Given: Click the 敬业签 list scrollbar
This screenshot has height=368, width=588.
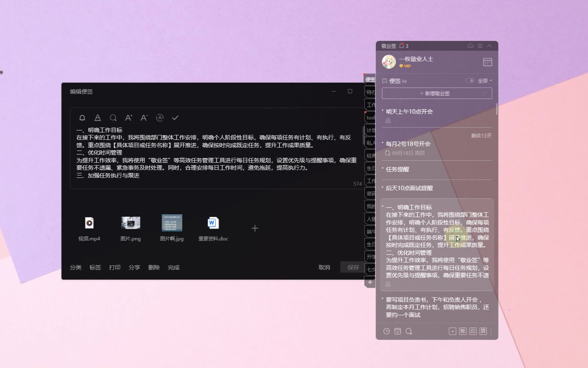Looking at the screenshot, I should pyautogui.click(x=497, y=109).
